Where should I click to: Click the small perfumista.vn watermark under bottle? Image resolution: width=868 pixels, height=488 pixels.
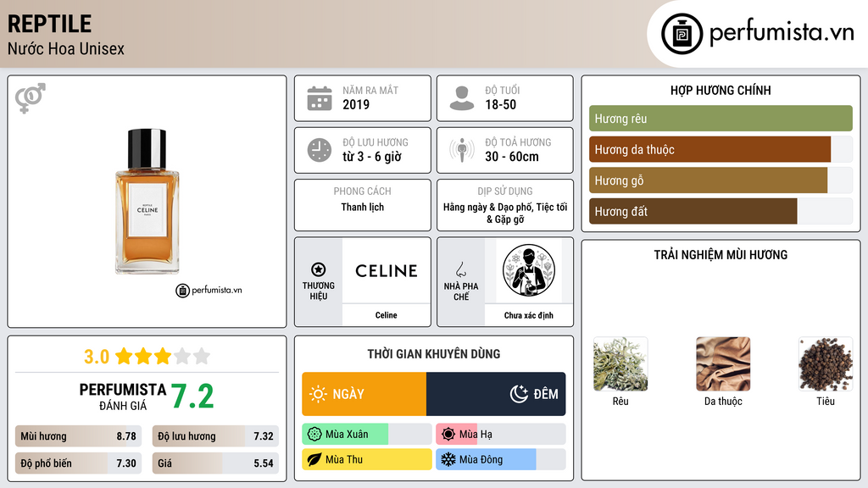[x=209, y=290]
